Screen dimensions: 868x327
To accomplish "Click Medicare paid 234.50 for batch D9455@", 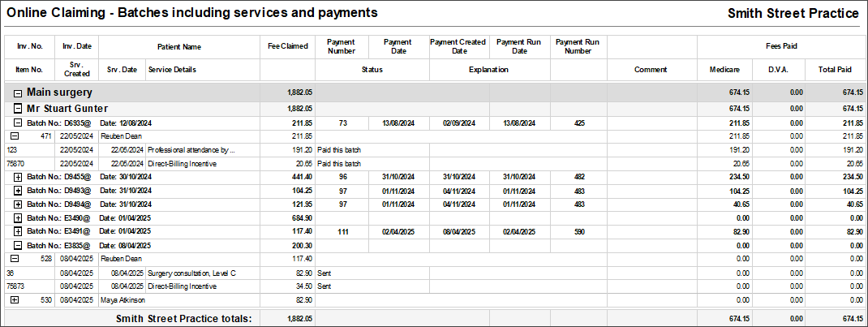I will pyautogui.click(x=739, y=177).
